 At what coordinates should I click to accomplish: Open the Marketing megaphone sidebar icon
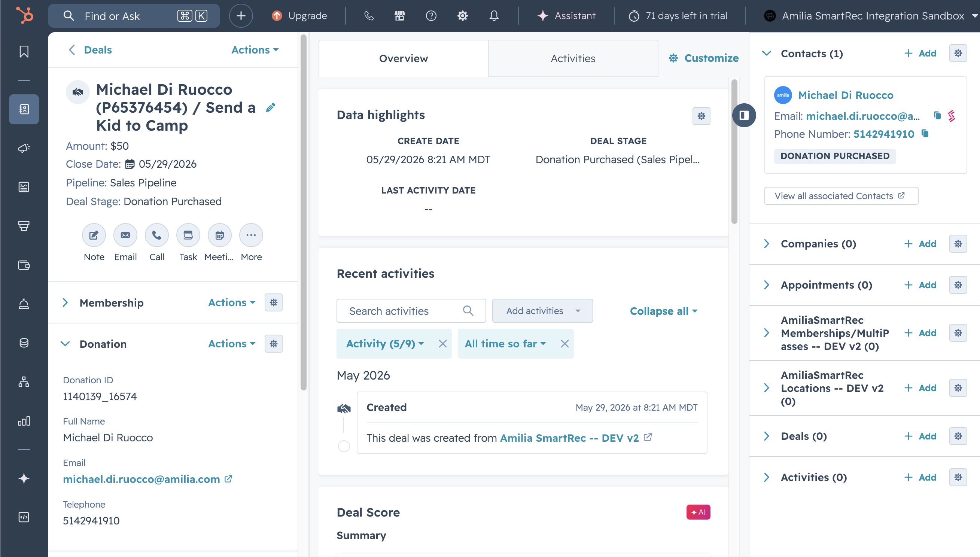pyautogui.click(x=24, y=148)
